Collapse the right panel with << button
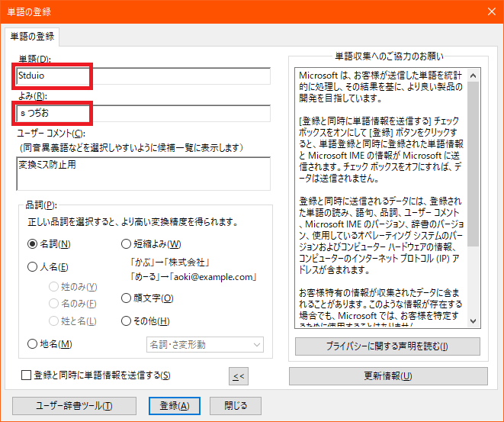This screenshot has height=422, width=504. (x=239, y=376)
